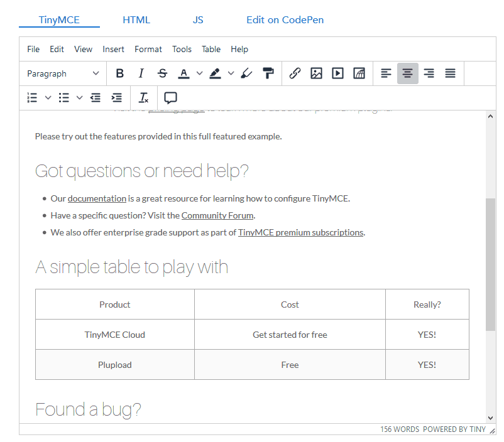Apply highlight color with the marker swatch
This screenshot has width=504, height=442.
click(216, 73)
